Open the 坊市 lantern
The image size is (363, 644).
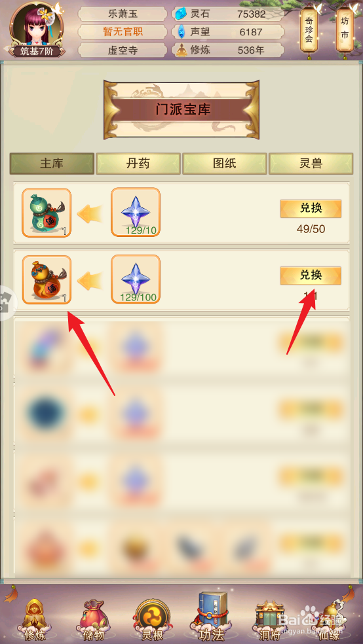(345, 30)
